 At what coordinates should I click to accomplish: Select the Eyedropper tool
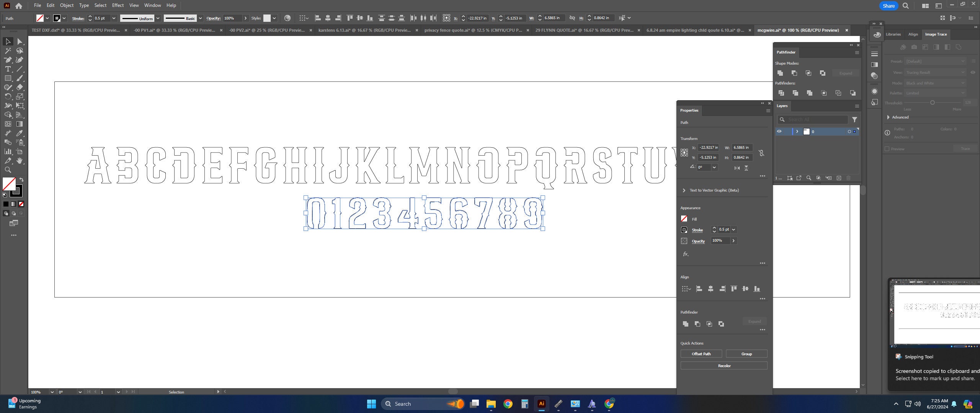pyautogui.click(x=20, y=132)
